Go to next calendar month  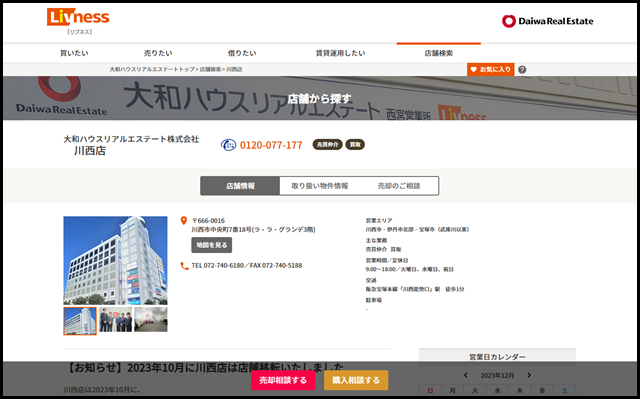[x=529, y=375]
